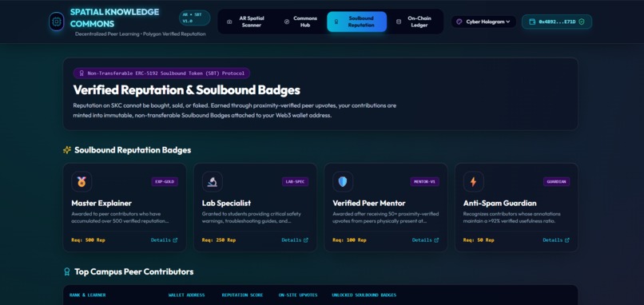Click the Verified Reputation & Soulbound Badges heading
Screen dimensions: 644x305
pyautogui.click(x=186, y=90)
